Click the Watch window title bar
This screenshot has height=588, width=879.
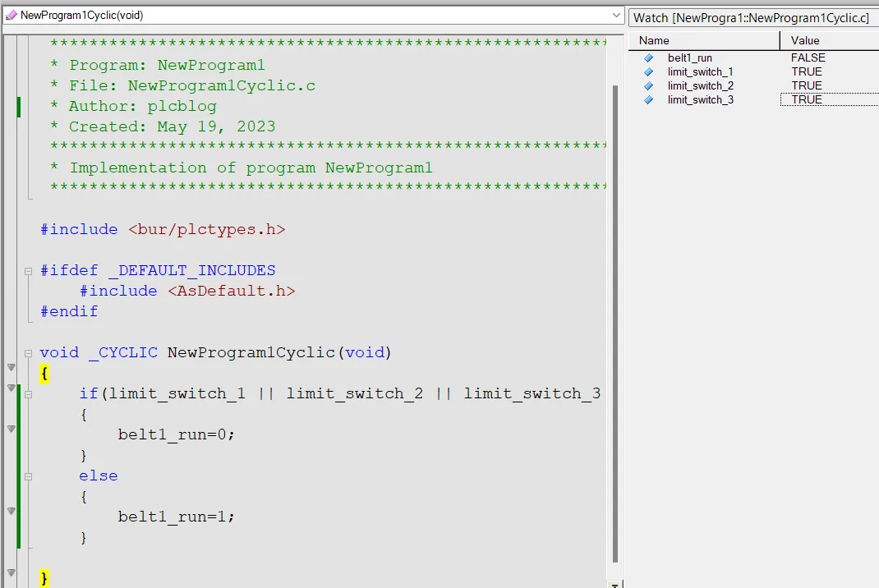click(x=753, y=18)
